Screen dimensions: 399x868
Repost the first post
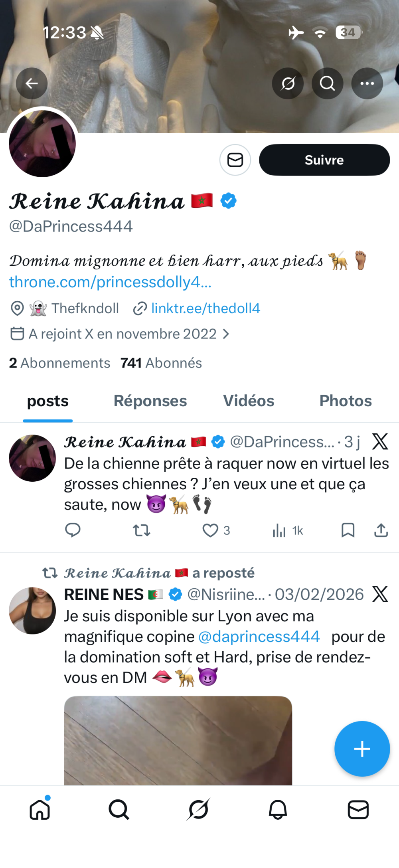(141, 530)
